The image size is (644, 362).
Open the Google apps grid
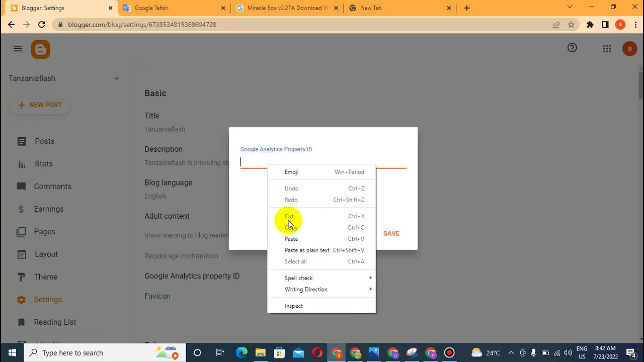click(x=607, y=49)
